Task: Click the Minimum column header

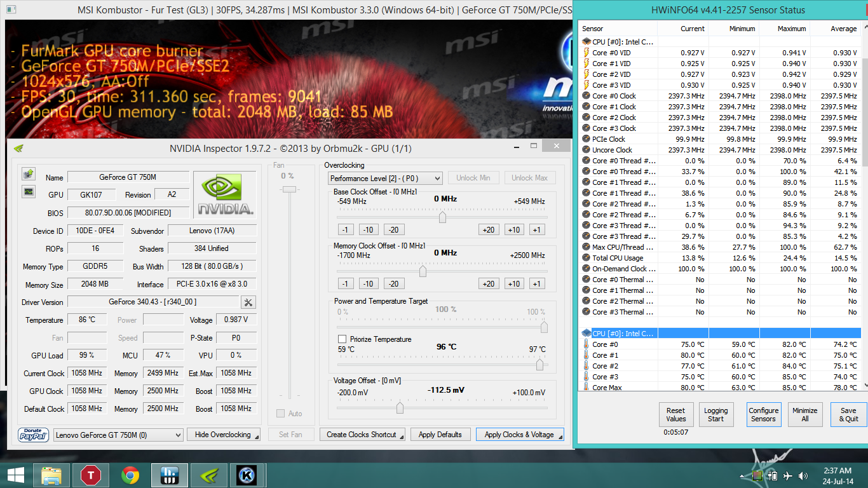Action: click(733, 29)
